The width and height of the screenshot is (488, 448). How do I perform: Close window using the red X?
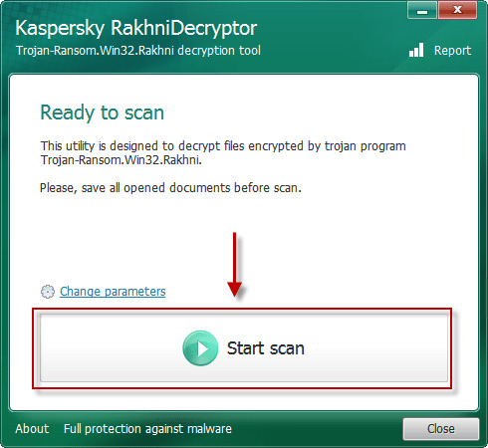(x=457, y=10)
